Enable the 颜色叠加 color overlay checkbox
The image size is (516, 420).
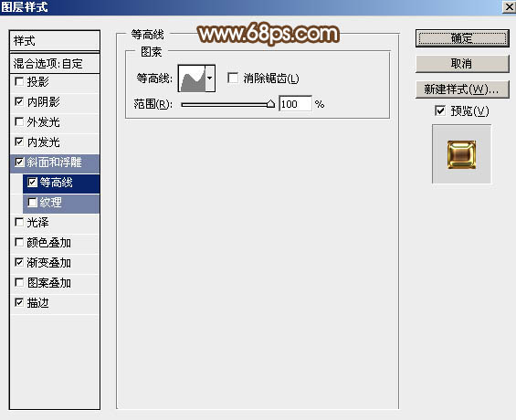(x=19, y=242)
